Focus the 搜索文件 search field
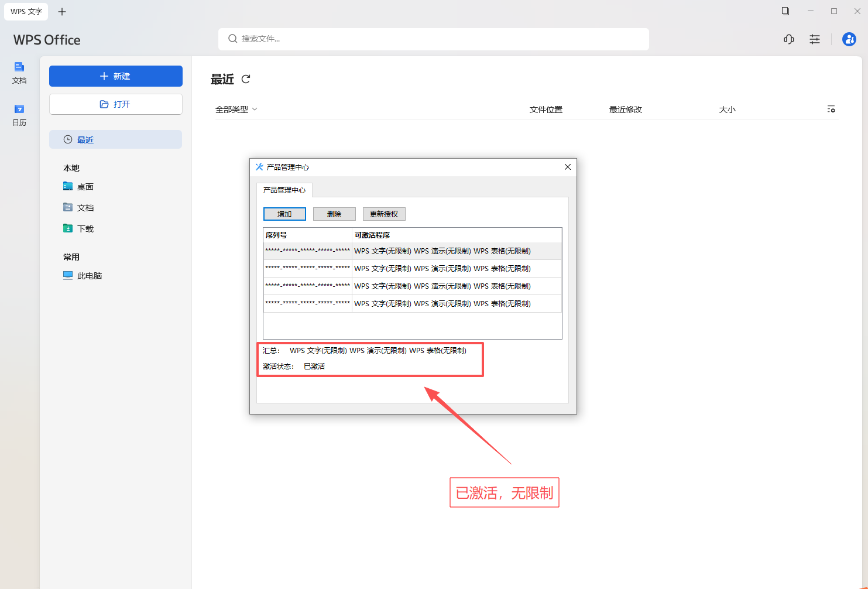Screen dimensions: 868x589 pos(433,39)
